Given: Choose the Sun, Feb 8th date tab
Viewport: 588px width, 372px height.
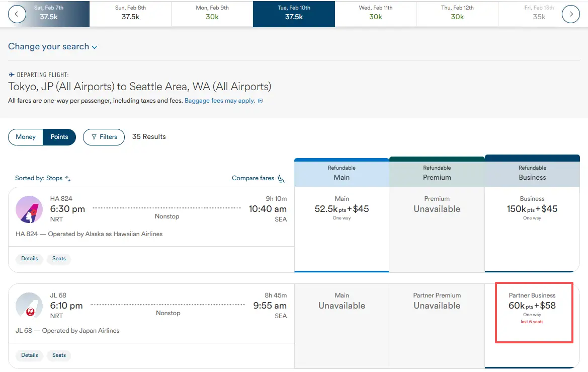Looking at the screenshot, I should click(130, 13).
